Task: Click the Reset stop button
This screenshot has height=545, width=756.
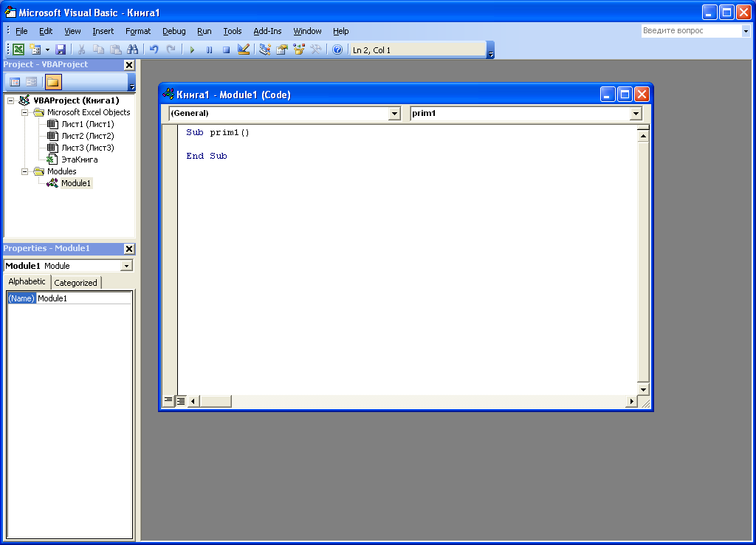Action: coord(226,49)
